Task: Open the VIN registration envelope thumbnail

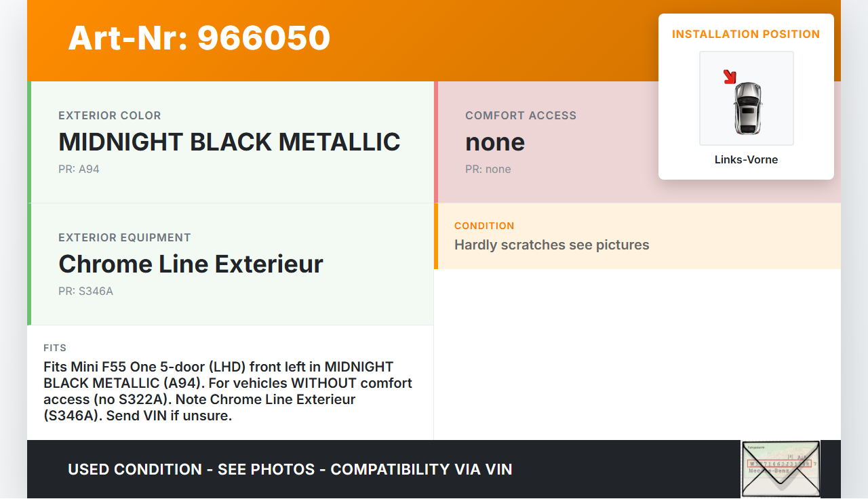Action: point(781,469)
